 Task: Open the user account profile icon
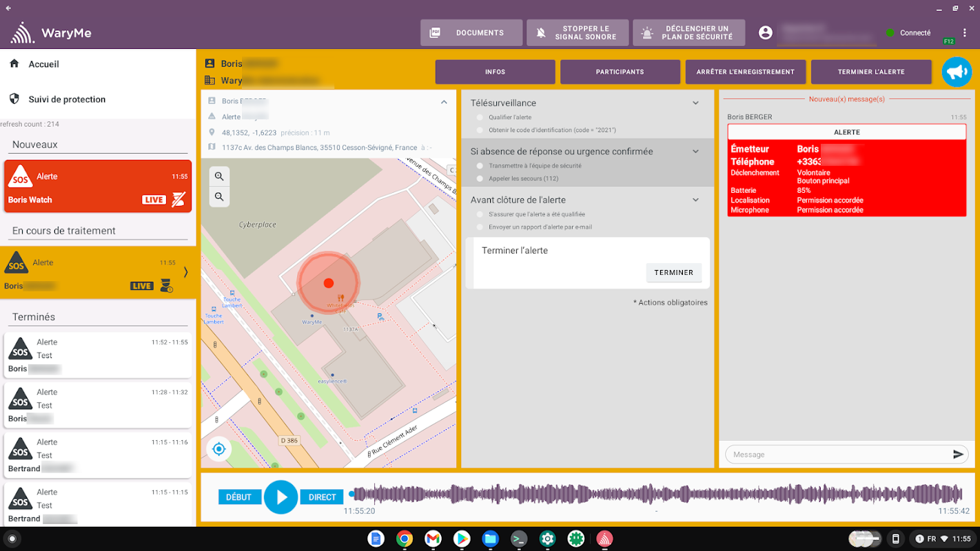pos(765,33)
